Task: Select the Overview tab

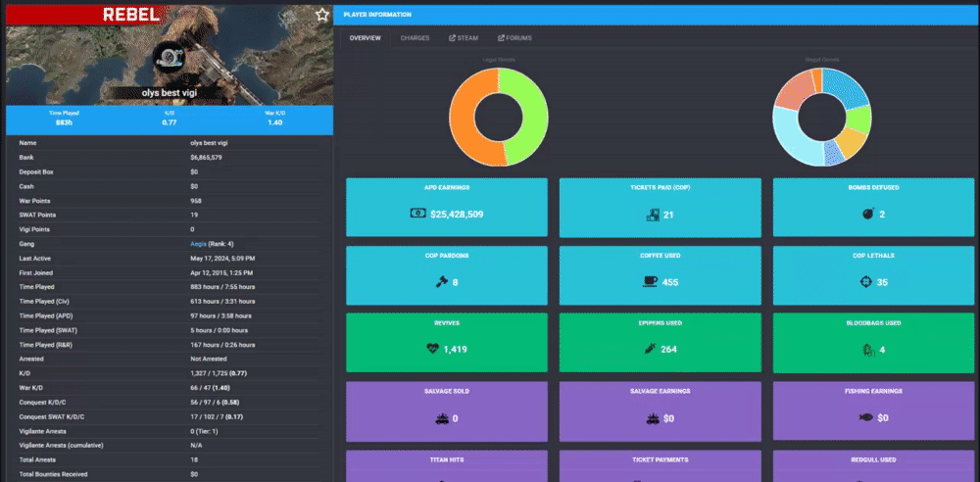Action: [x=365, y=38]
